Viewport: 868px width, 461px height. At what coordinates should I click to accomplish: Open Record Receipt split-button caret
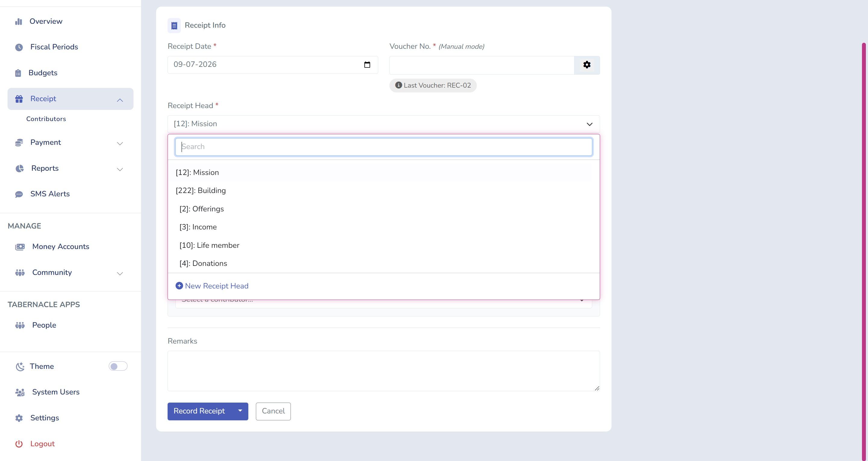point(240,411)
